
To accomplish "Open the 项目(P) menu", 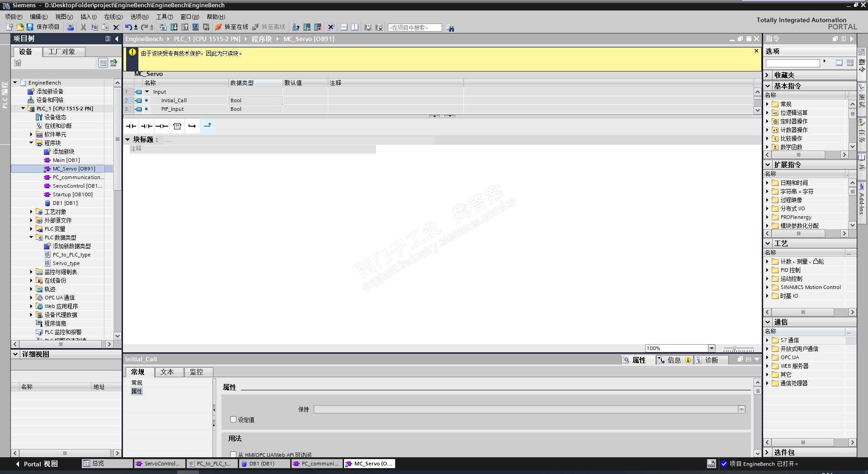I will coord(14,17).
